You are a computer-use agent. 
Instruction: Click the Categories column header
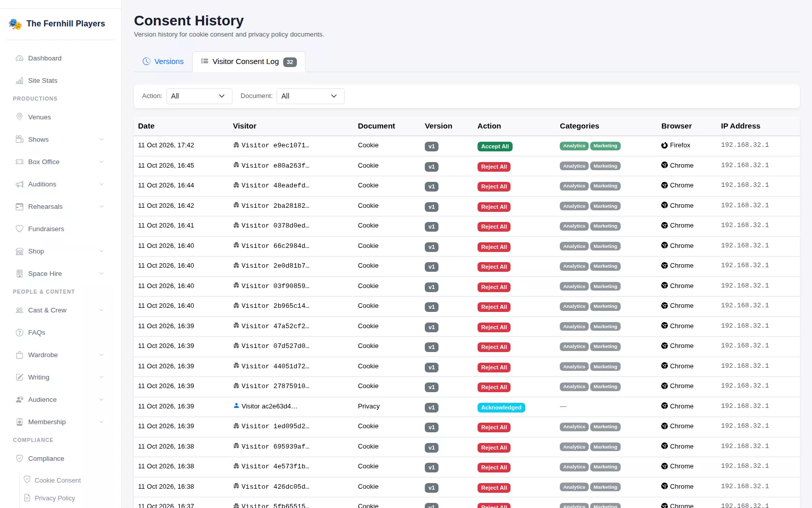(x=579, y=126)
